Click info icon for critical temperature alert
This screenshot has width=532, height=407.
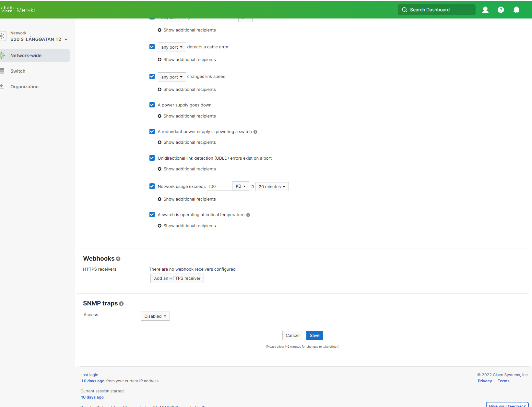248,215
